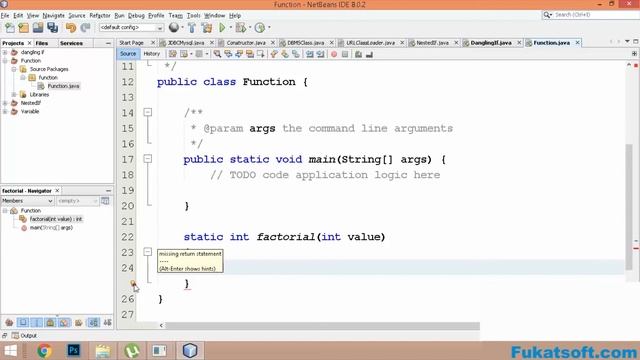
Task: Click the Debug Project icon
Action: pyautogui.click(x=240, y=28)
